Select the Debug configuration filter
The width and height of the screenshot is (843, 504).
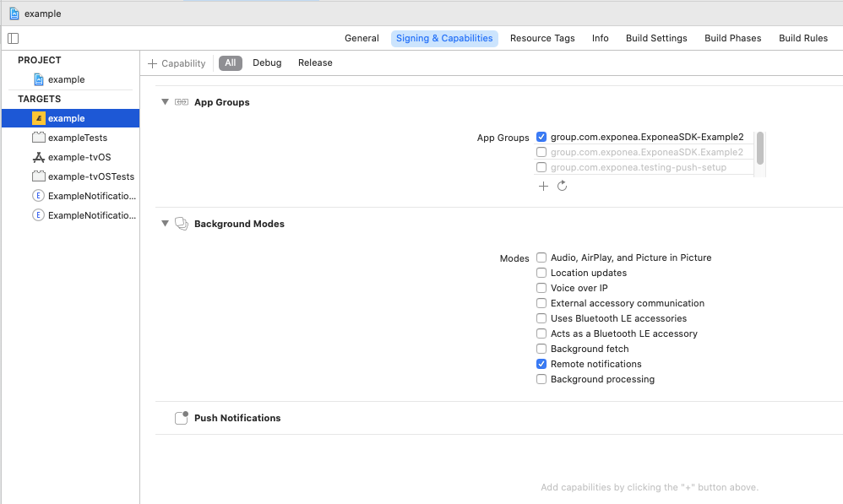[267, 62]
